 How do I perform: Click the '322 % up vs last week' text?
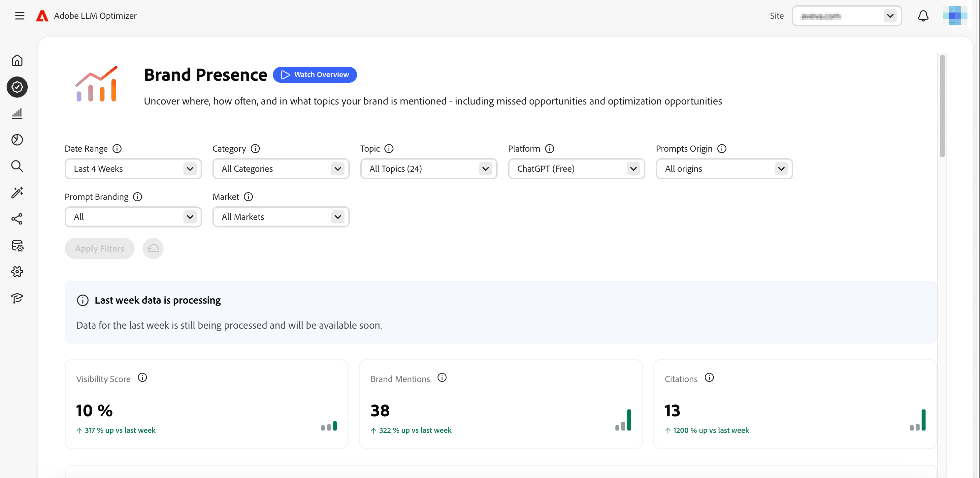[415, 430]
